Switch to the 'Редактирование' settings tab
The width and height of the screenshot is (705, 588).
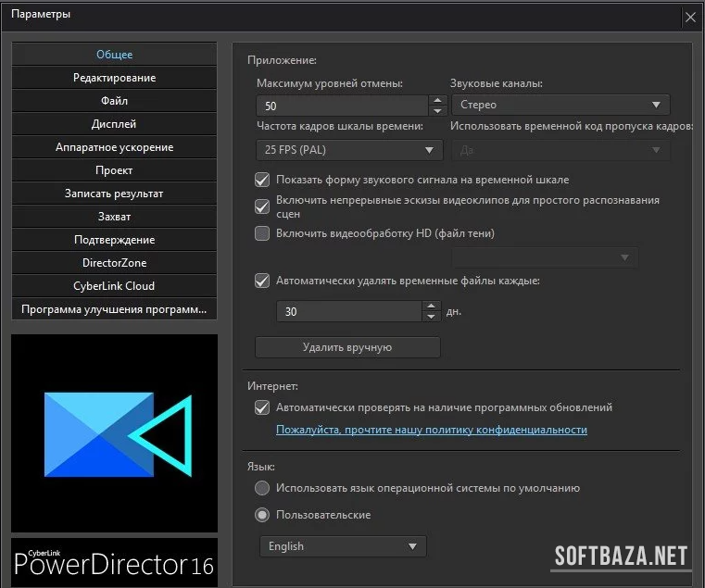tap(114, 78)
